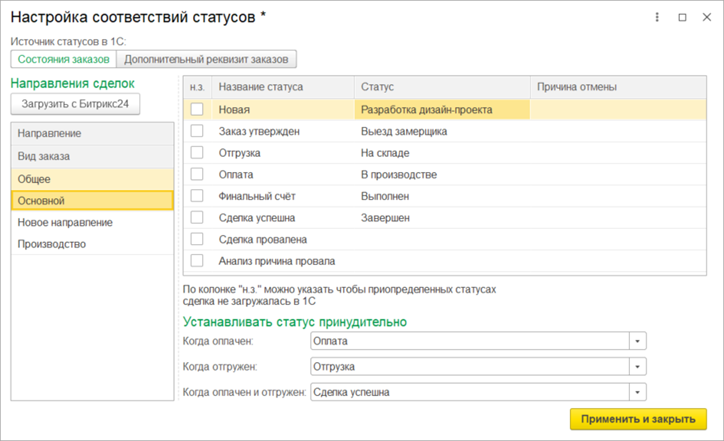This screenshot has width=724, height=441.
Task: Tick the checkbox for status Новая
Action: coord(197,109)
